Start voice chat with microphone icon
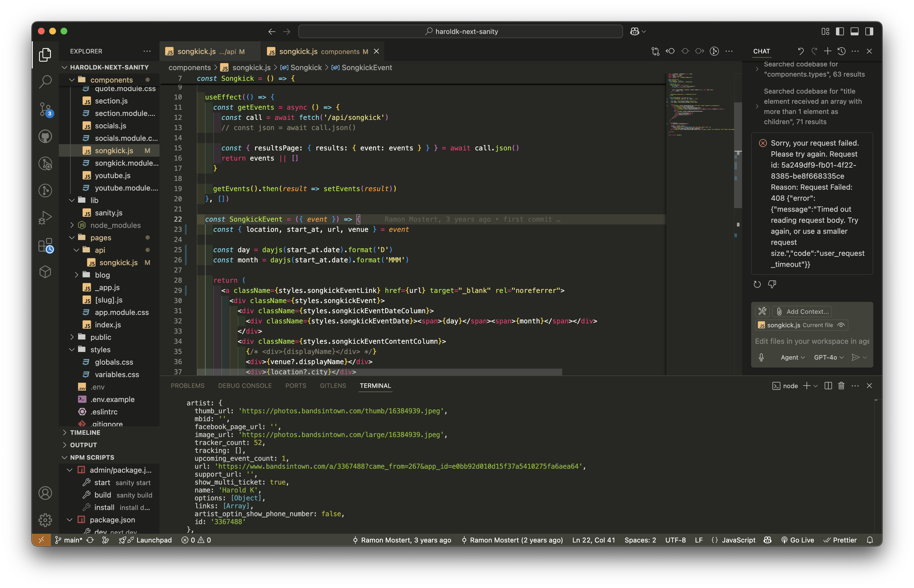The width and height of the screenshot is (914, 588). click(x=761, y=357)
